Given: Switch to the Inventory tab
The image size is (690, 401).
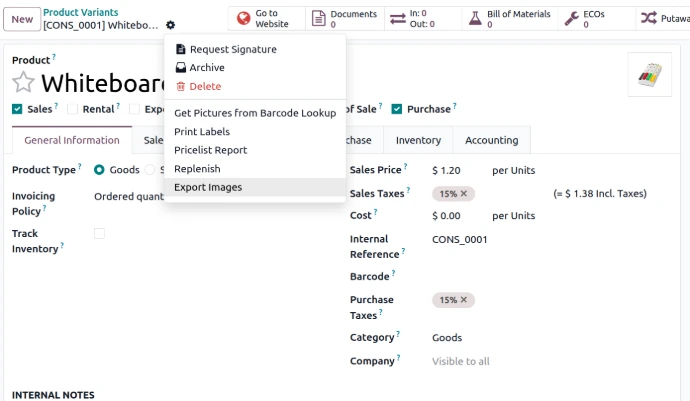Looking at the screenshot, I should coord(418,140).
